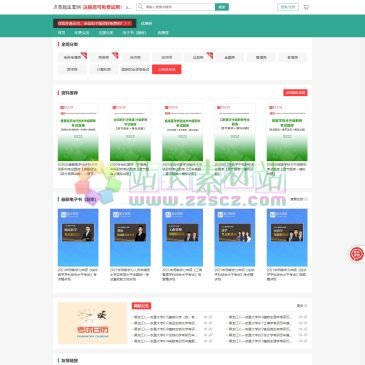The width and height of the screenshot is (365, 365).
Task: Open the fourth blue e-book cover thumbnail
Action: pos(235,237)
